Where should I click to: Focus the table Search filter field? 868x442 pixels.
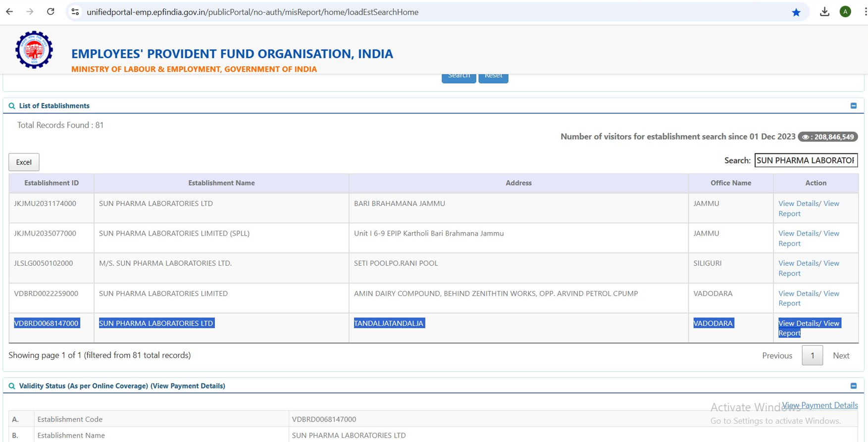point(806,160)
